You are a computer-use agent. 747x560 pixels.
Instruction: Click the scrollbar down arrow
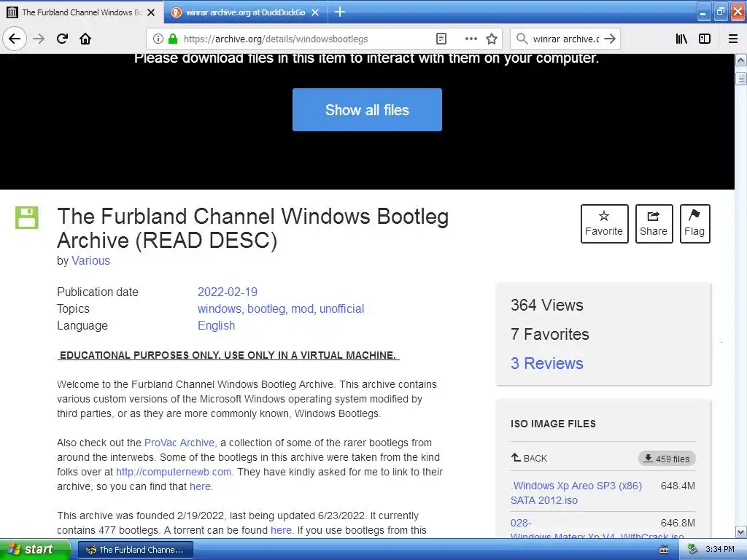click(741, 532)
